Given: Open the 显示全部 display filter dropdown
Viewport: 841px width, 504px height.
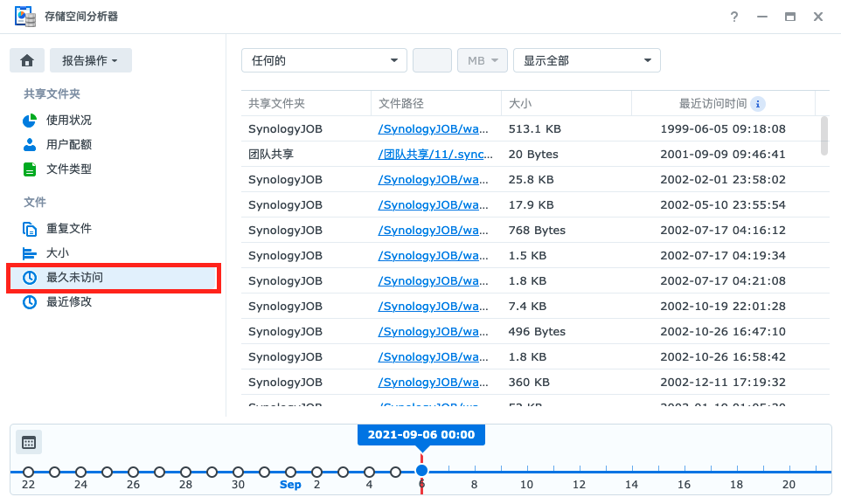Looking at the screenshot, I should (x=586, y=59).
